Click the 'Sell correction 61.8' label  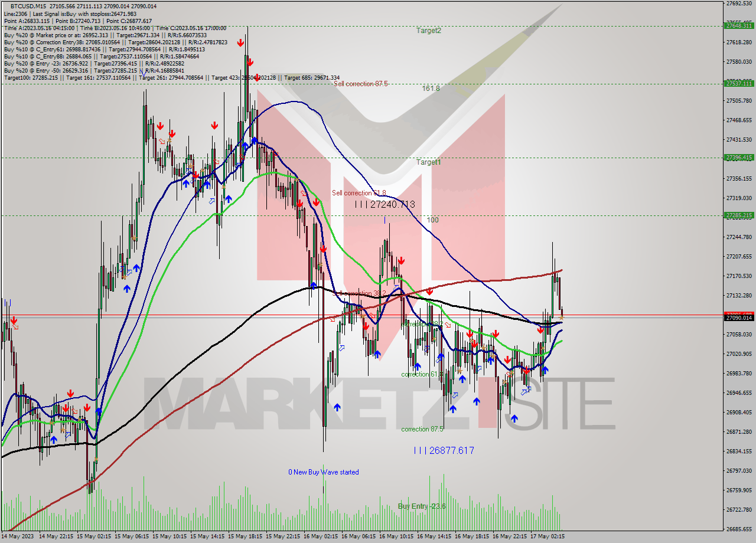pos(359,193)
